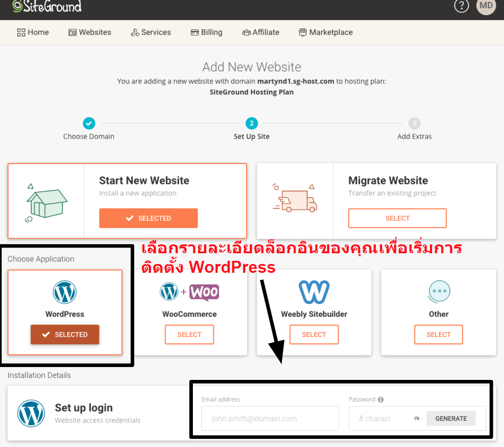Click the WordPress logo beside Set up login
This screenshot has width=504, height=447.
point(31,413)
